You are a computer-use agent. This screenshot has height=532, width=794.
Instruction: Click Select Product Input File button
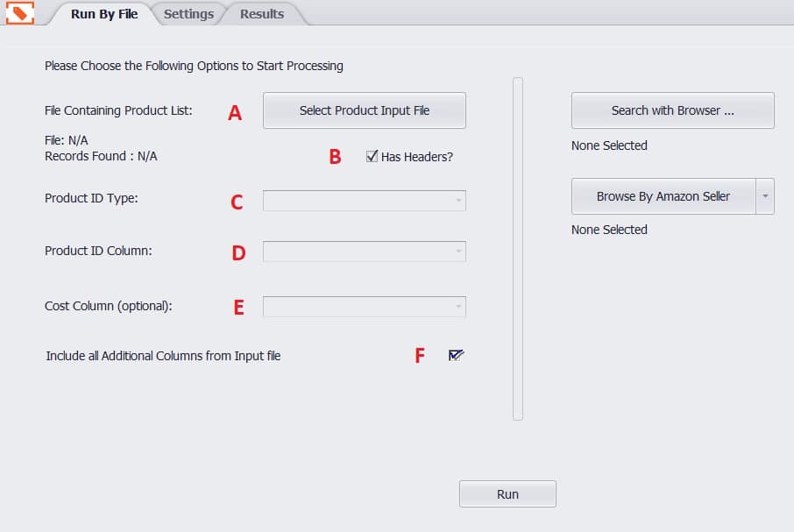[364, 110]
